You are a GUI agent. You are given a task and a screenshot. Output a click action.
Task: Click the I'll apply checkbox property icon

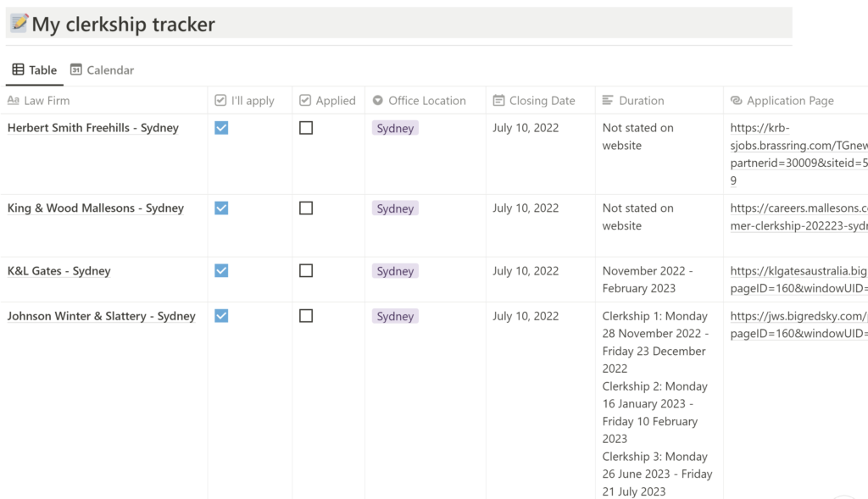point(220,100)
